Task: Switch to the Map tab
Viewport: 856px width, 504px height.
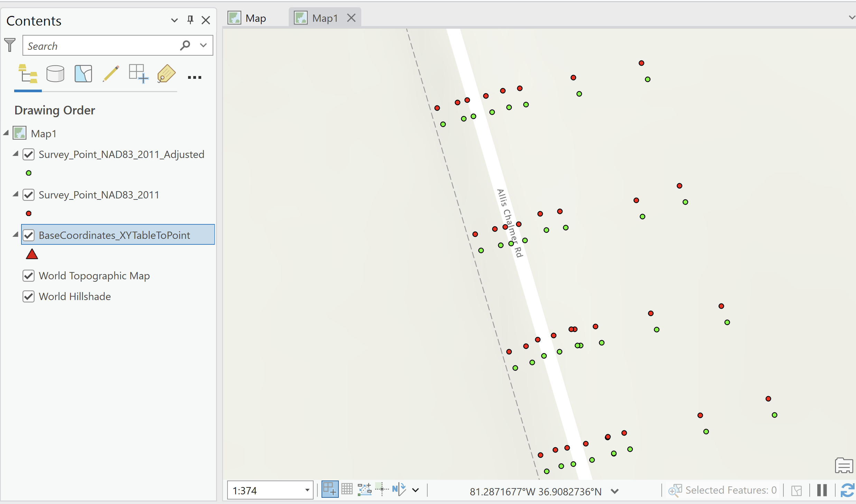Action: tap(248, 18)
